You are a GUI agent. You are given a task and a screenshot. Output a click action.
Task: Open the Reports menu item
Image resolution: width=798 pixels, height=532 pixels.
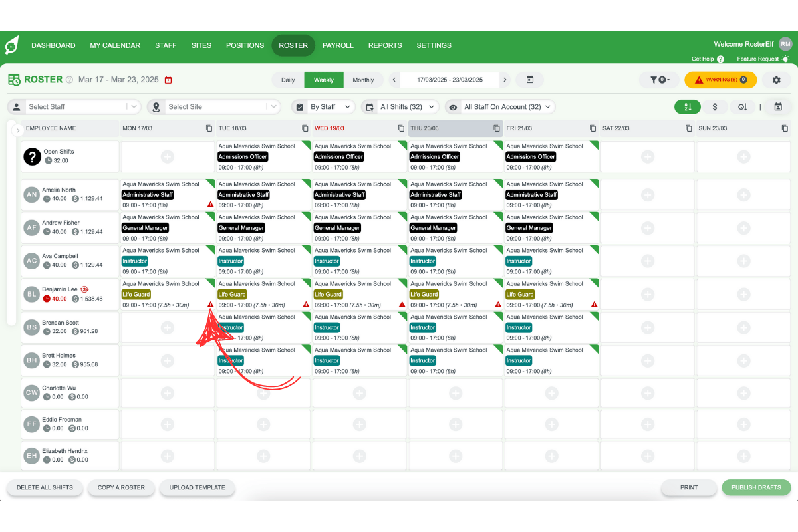(385, 45)
